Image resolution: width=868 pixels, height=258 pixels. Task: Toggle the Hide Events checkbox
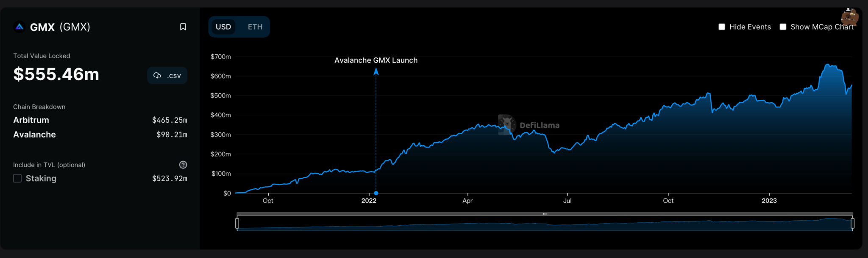[722, 27]
